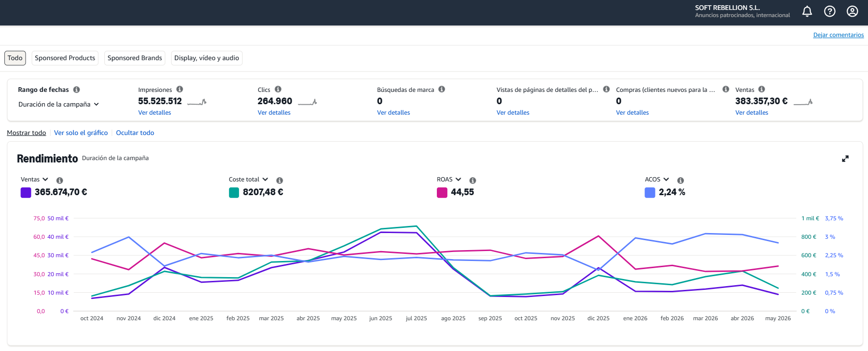Show info tooltip next to Clics

click(278, 89)
